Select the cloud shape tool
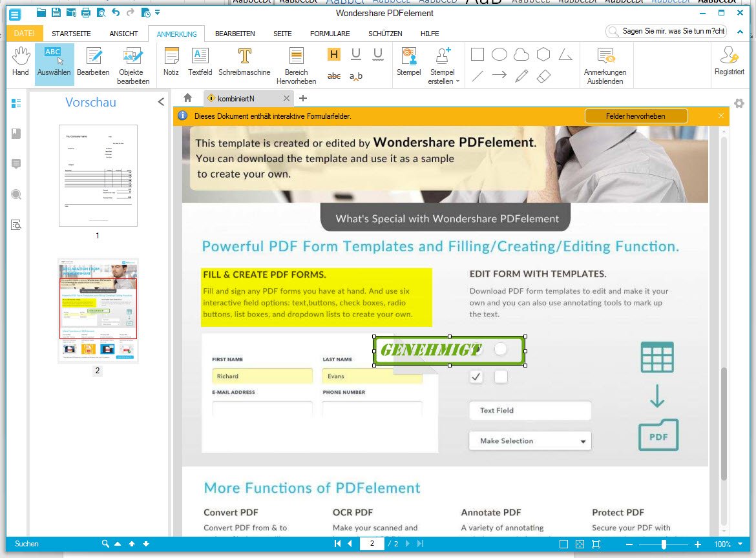The height and width of the screenshot is (558, 756). click(x=521, y=55)
